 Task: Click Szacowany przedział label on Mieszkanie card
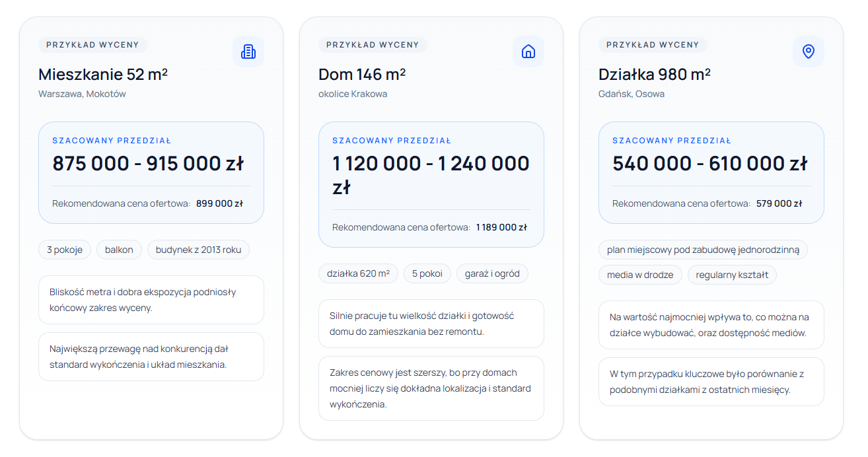112,141
